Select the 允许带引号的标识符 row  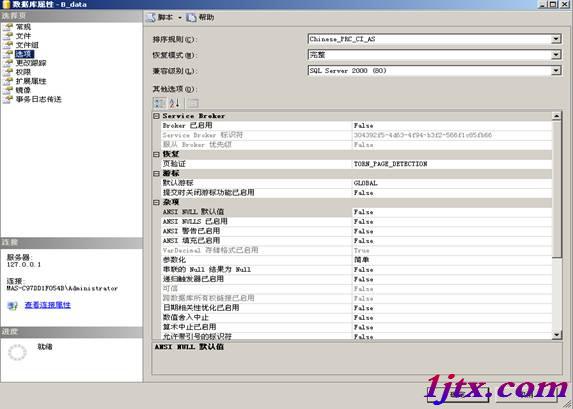[356, 336]
